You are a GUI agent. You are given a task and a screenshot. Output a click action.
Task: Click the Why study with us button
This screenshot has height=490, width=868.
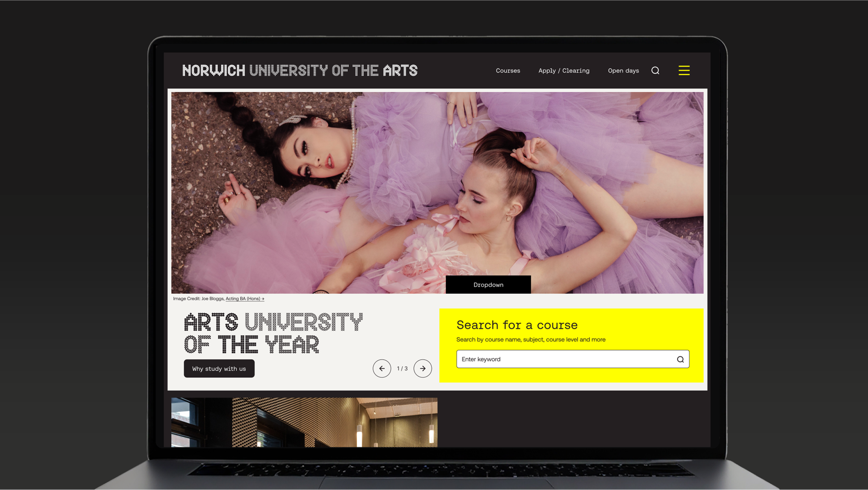click(219, 369)
